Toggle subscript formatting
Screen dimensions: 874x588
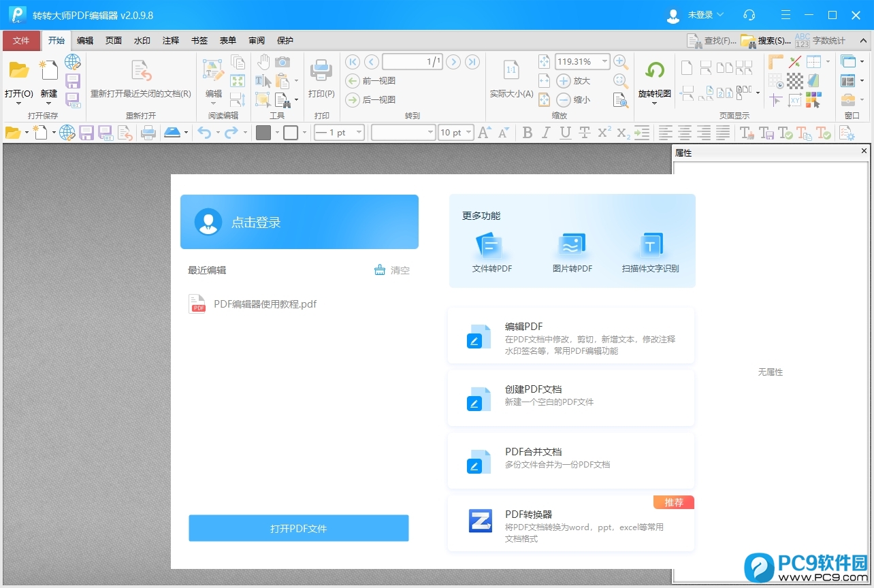tap(623, 133)
